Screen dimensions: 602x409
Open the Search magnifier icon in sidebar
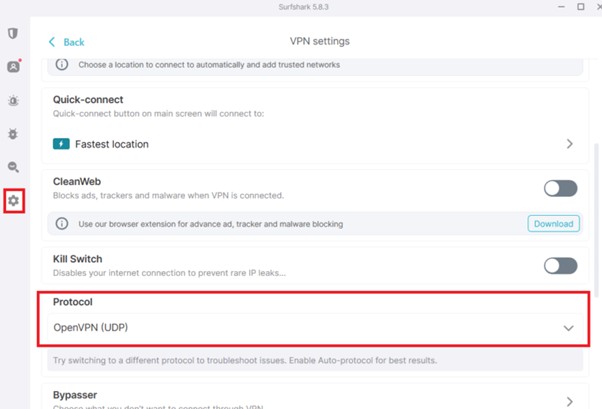tap(13, 167)
